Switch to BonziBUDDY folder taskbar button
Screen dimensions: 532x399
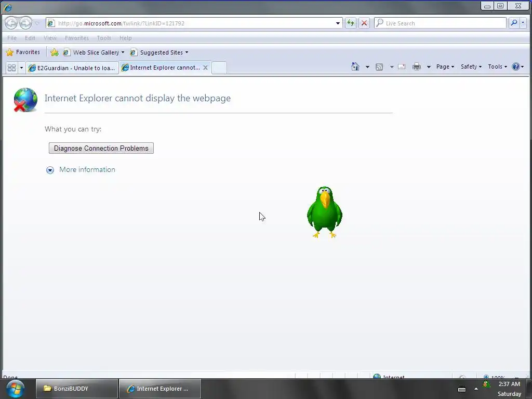[x=77, y=389]
